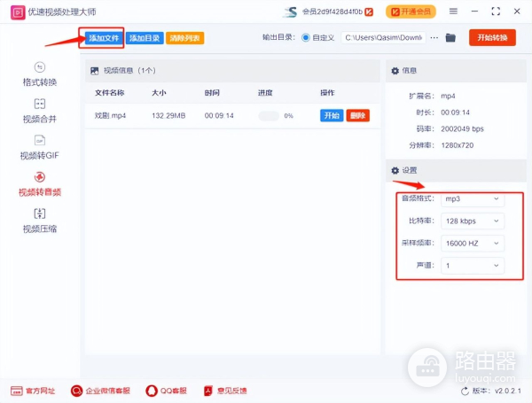Click bitrate value 2002049 bps
This screenshot has height=403, width=532.
pos(462,128)
